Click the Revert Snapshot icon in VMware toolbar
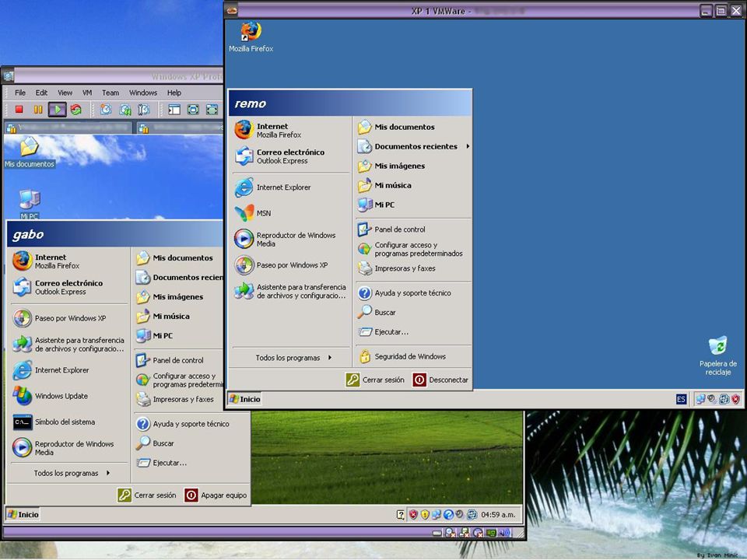747x560 pixels. [125, 110]
